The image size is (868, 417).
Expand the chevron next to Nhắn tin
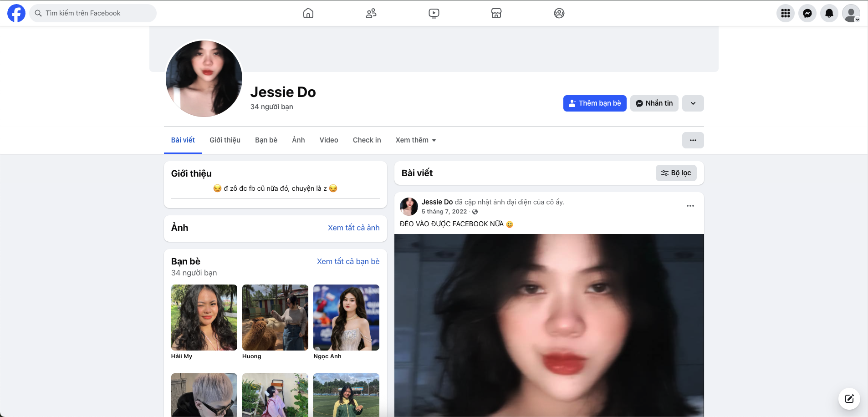point(693,103)
